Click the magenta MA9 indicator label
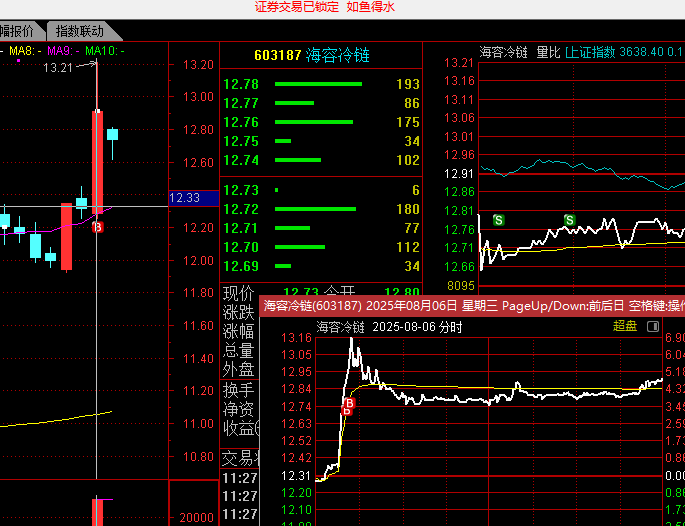Screen dimensions: 685x526 click(63, 51)
